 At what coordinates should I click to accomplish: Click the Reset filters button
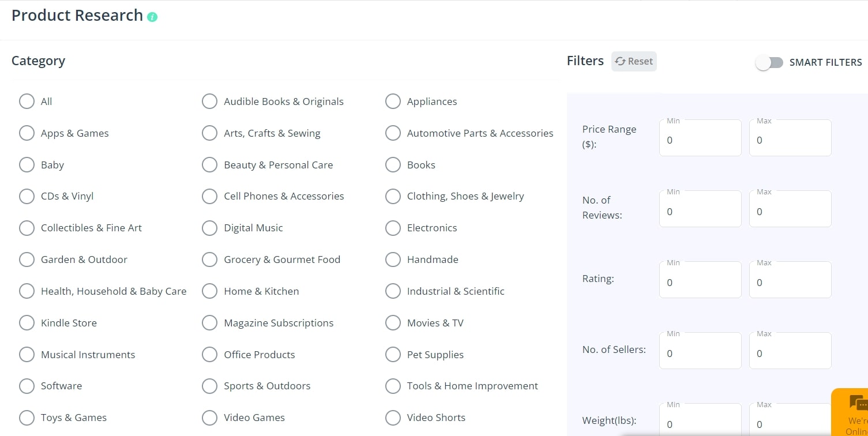click(x=634, y=61)
